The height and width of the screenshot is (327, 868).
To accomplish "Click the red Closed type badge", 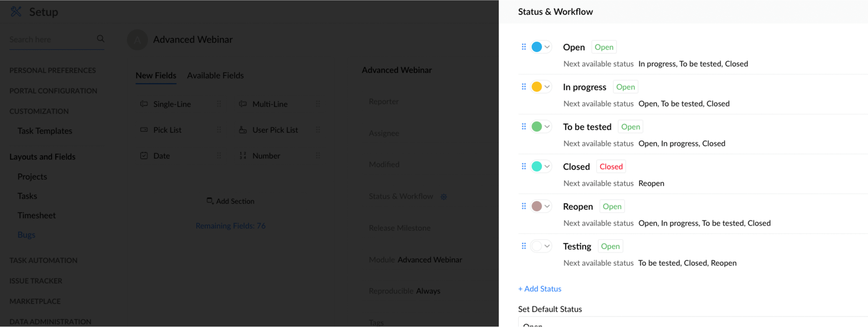I will 611,166.
